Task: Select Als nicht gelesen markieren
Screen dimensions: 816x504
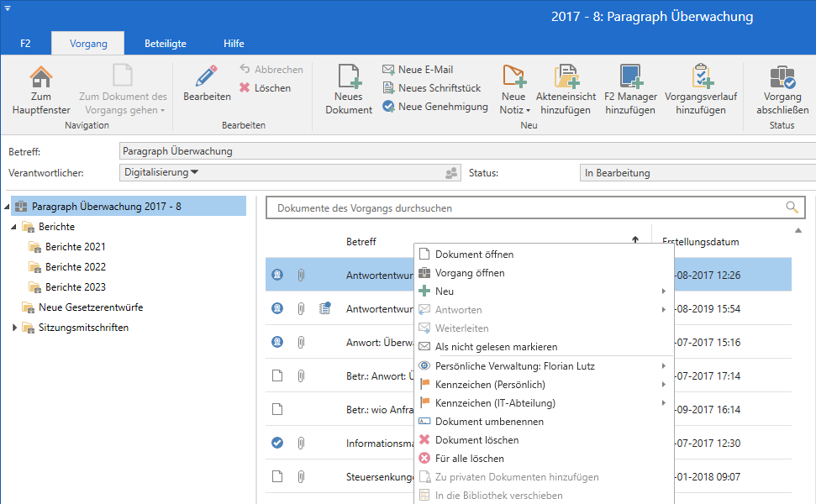Action: click(495, 347)
